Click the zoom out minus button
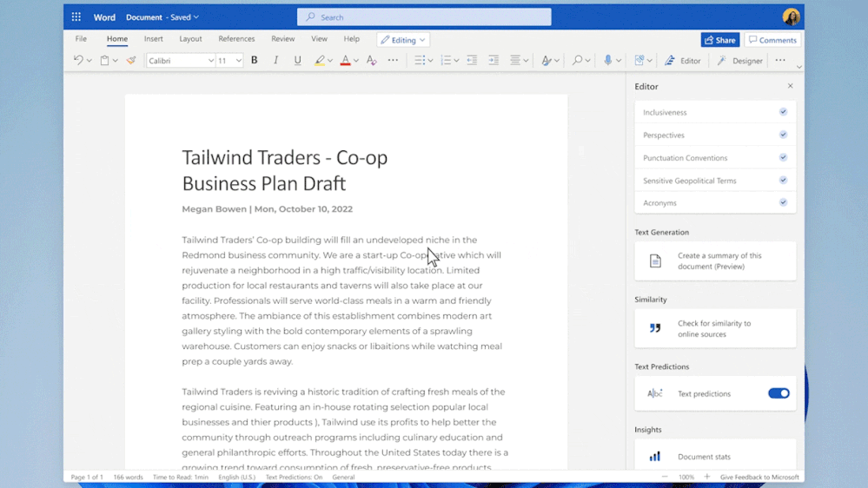Viewport: 868px width, 488px height. click(x=665, y=477)
